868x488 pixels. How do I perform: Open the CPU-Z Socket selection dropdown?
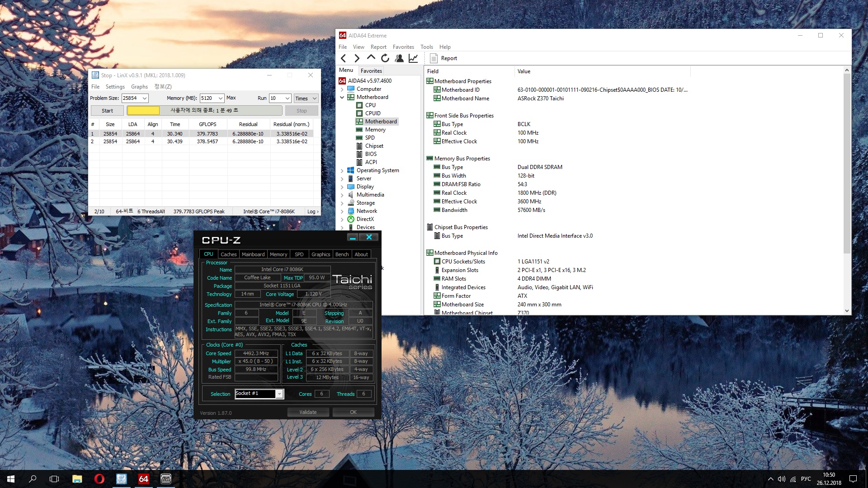pyautogui.click(x=280, y=394)
